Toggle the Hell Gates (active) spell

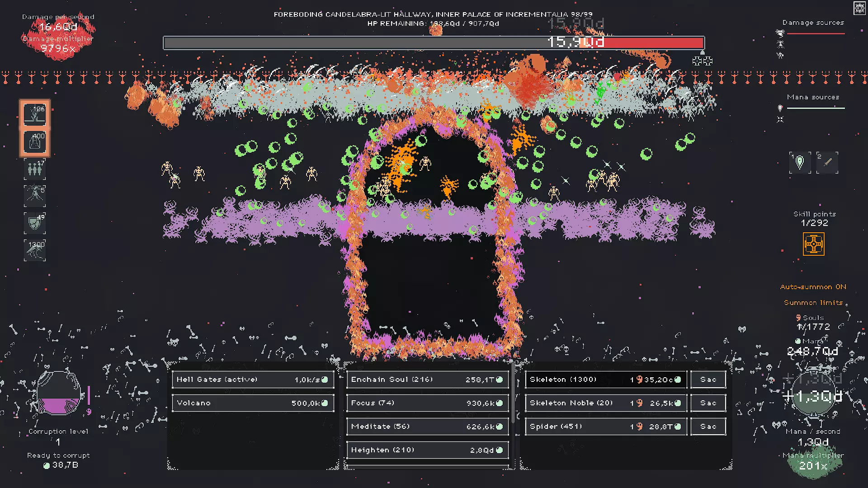253,380
